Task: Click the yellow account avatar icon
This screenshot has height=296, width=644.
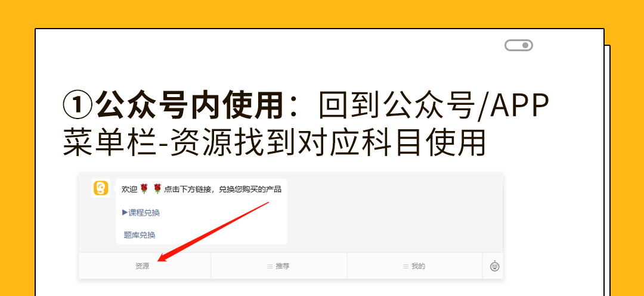Action: pyautogui.click(x=101, y=188)
